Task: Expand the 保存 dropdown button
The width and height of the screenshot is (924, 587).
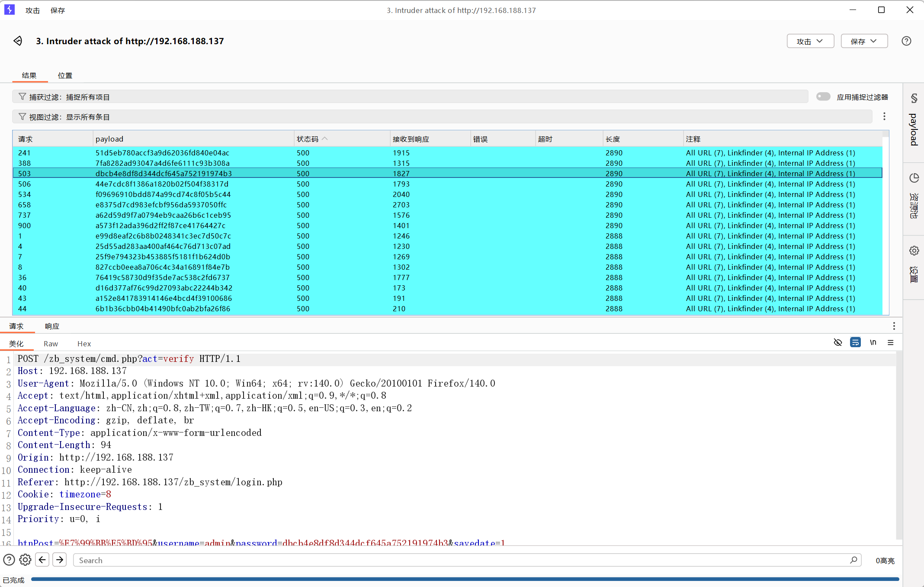Action: pos(864,41)
